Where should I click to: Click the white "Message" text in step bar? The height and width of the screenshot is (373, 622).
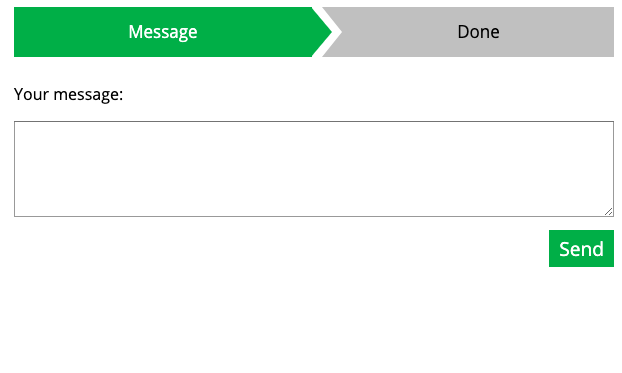[163, 32]
